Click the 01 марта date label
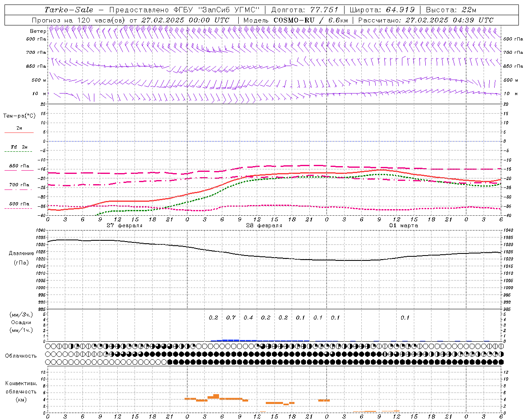This screenshot has width=525, height=420. 404,226
